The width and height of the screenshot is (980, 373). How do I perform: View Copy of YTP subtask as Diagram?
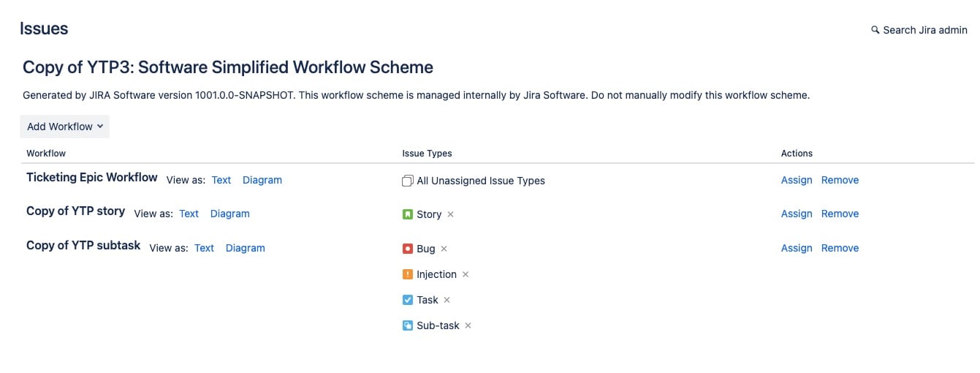pyautogui.click(x=246, y=248)
